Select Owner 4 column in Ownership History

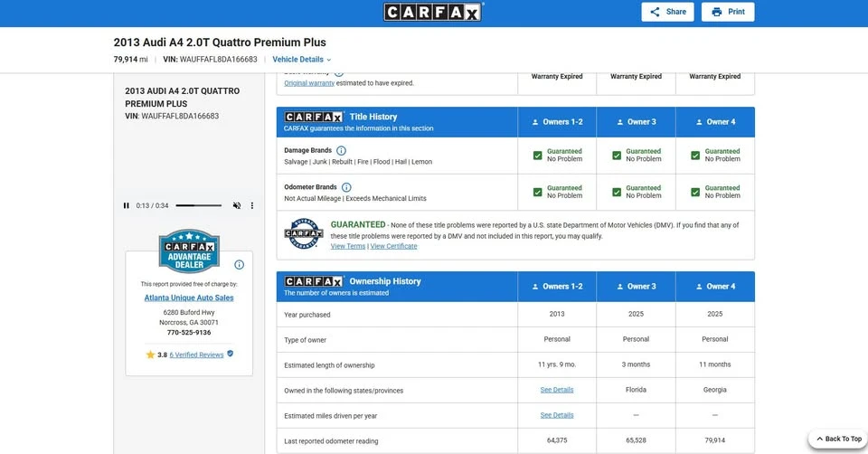click(715, 287)
